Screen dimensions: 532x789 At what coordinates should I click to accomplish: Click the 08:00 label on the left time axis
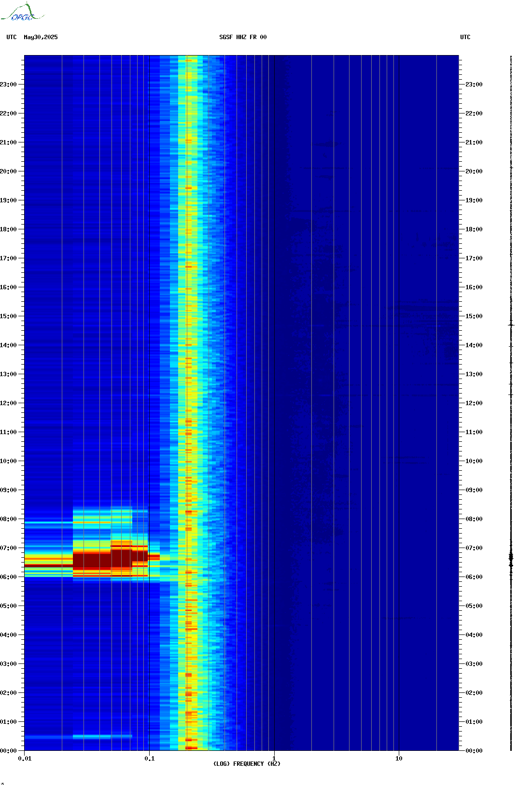tap(8, 519)
